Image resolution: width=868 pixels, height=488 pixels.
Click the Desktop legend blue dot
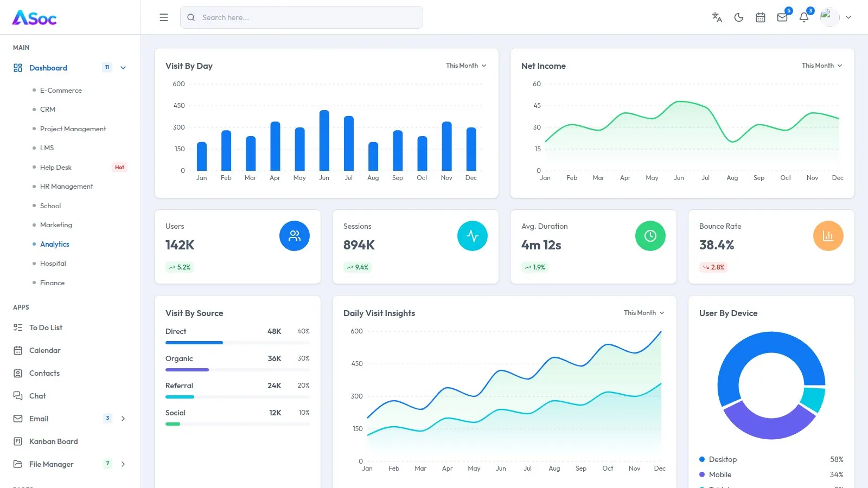click(x=702, y=459)
